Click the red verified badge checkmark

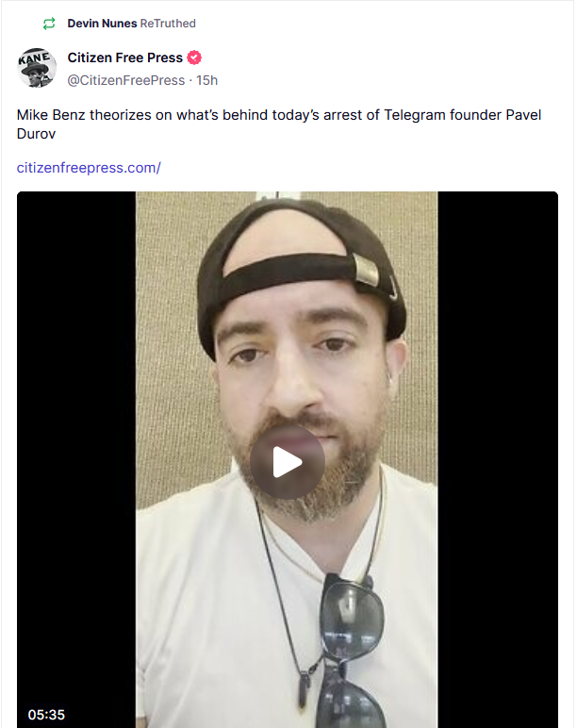point(194,58)
